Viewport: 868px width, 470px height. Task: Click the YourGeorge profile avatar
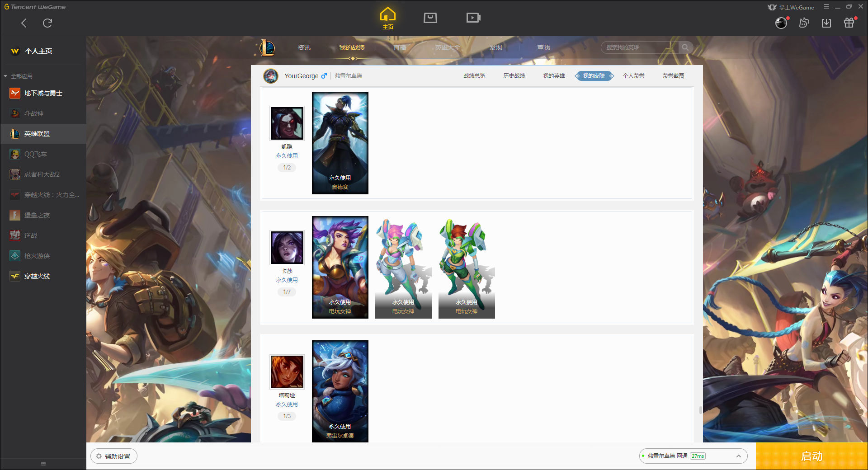pyautogui.click(x=271, y=76)
